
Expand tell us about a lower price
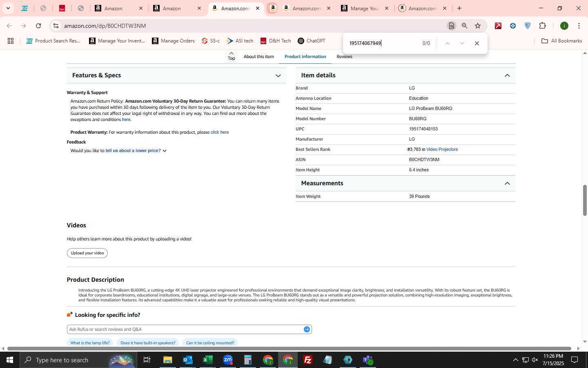(136, 151)
